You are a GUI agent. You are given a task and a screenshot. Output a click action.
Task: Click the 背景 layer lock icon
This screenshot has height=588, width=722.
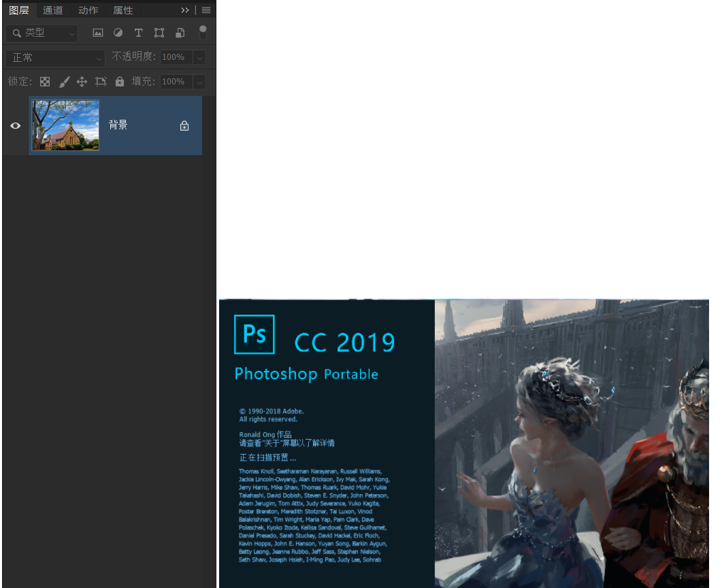pyautogui.click(x=184, y=126)
